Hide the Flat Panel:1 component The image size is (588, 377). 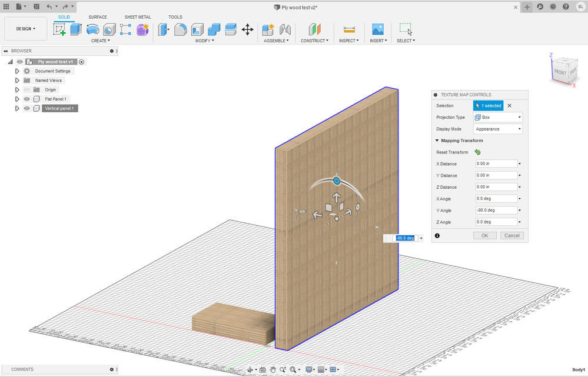26,99
